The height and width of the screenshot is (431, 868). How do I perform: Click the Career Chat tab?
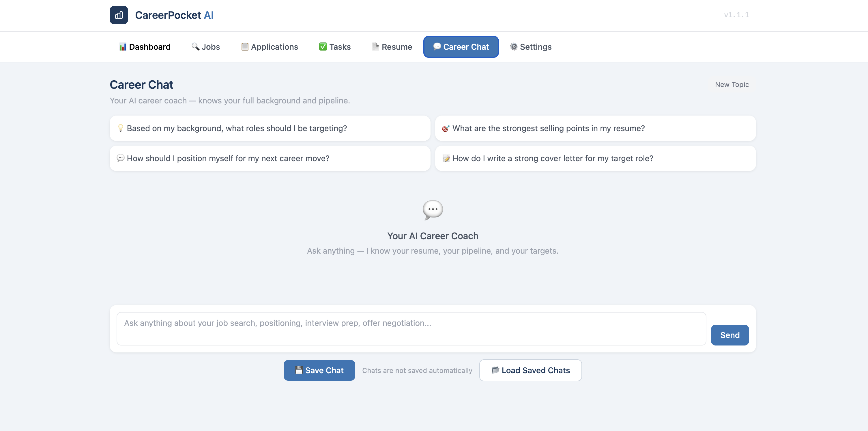(461, 47)
